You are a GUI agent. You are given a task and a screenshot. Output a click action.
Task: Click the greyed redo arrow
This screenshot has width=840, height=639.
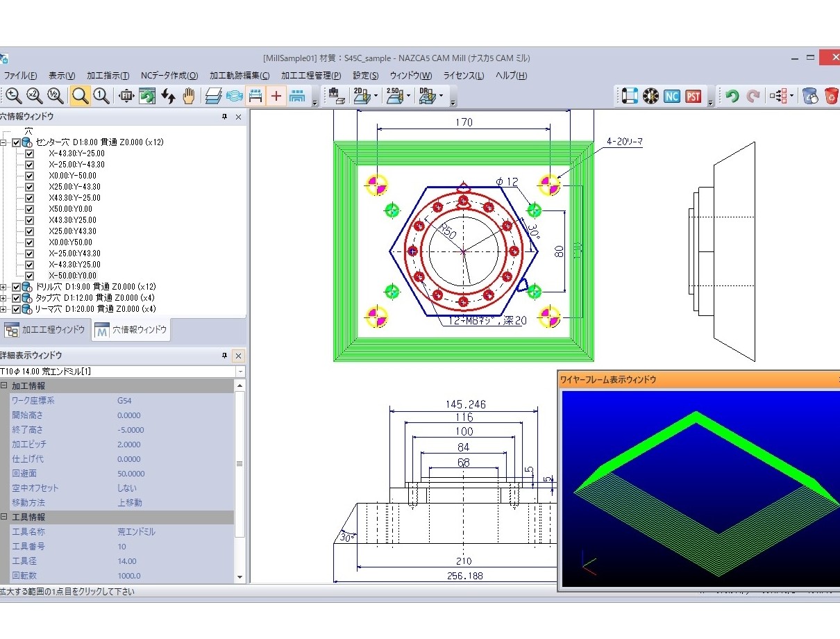coord(753,97)
